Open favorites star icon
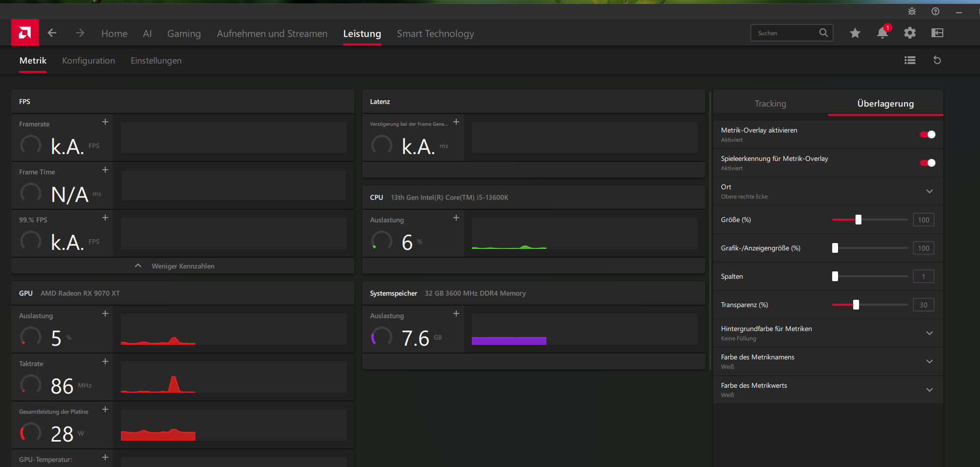Screen dimensions: 980x467 tap(855, 33)
